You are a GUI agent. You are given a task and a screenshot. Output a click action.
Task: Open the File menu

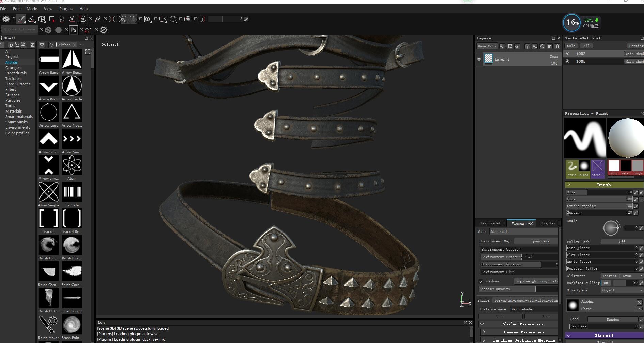3,9
